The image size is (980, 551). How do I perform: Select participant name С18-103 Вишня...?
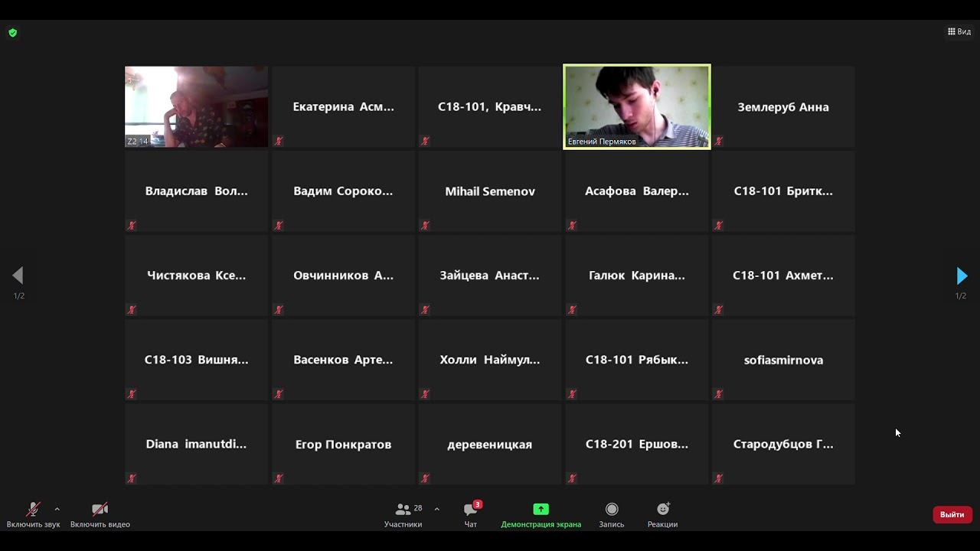[x=197, y=360]
